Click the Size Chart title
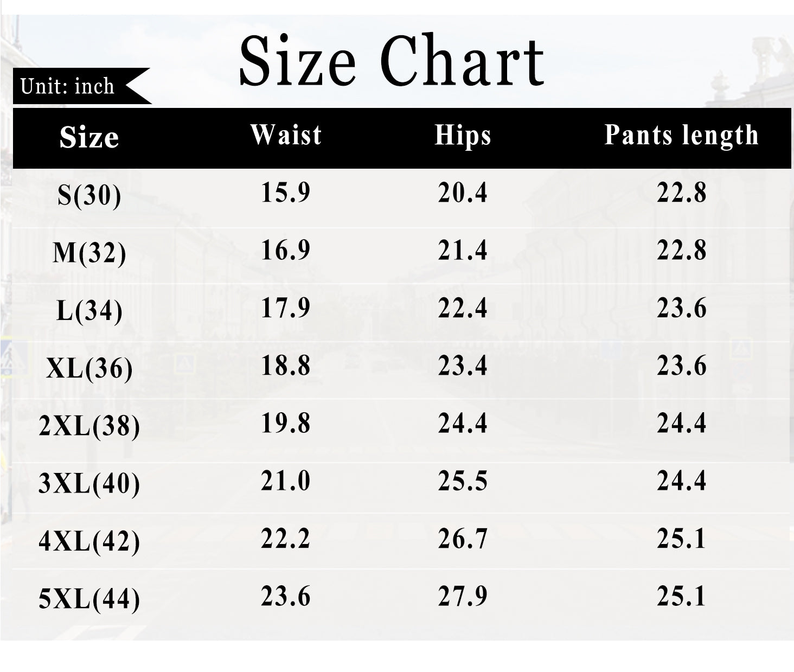794x672 pixels. point(391,60)
